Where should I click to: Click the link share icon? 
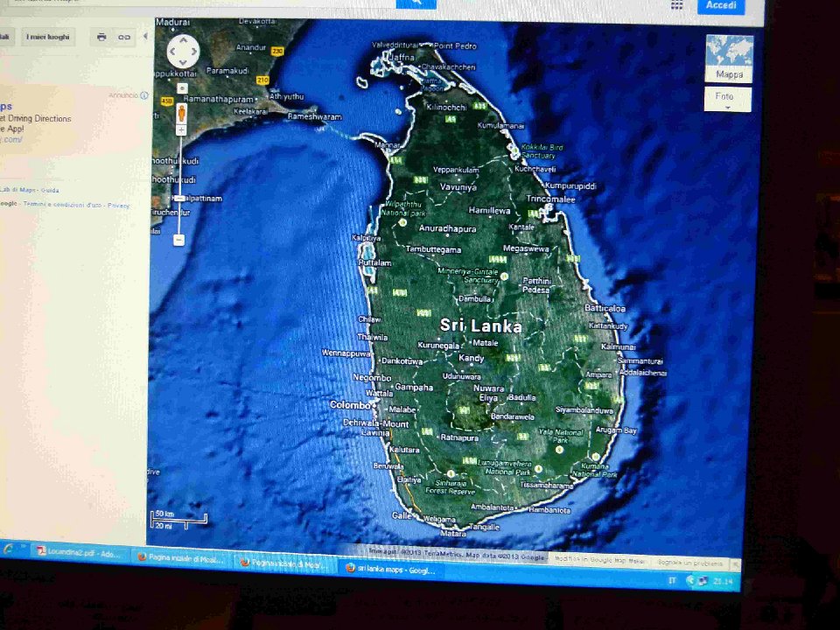point(124,37)
